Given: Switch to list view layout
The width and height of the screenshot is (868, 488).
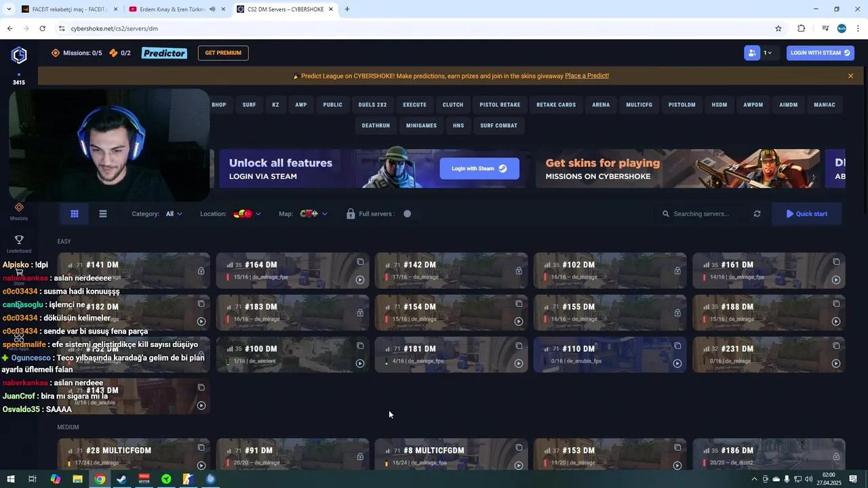Looking at the screenshot, I should tap(102, 213).
